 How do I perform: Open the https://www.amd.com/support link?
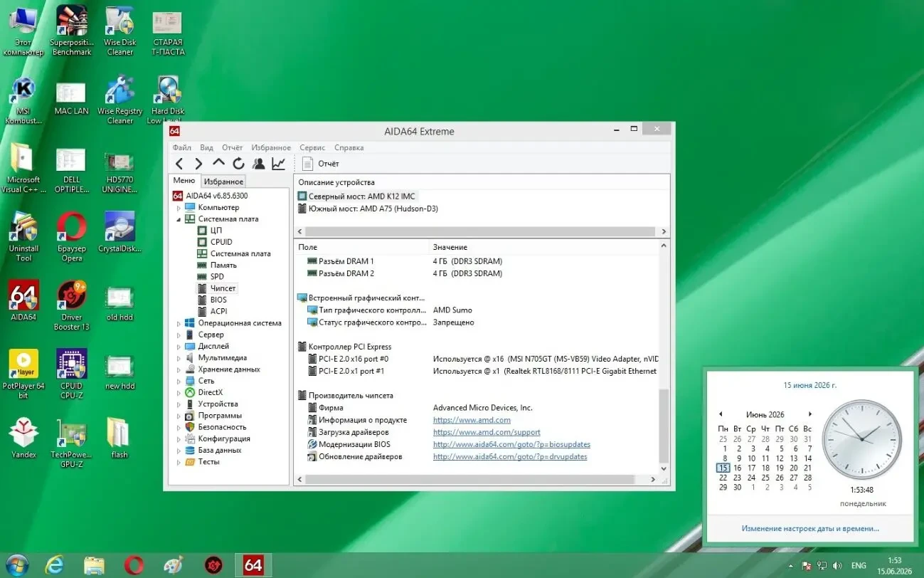coord(487,432)
